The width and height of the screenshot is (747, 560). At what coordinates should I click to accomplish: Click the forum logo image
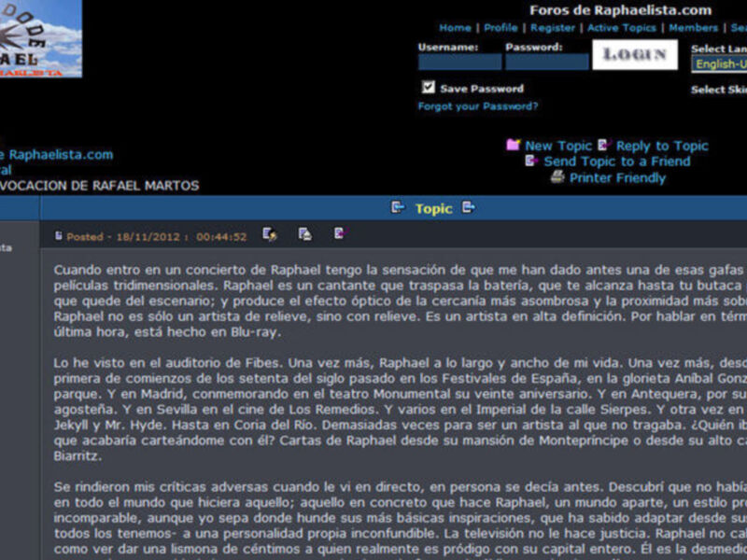40,38
